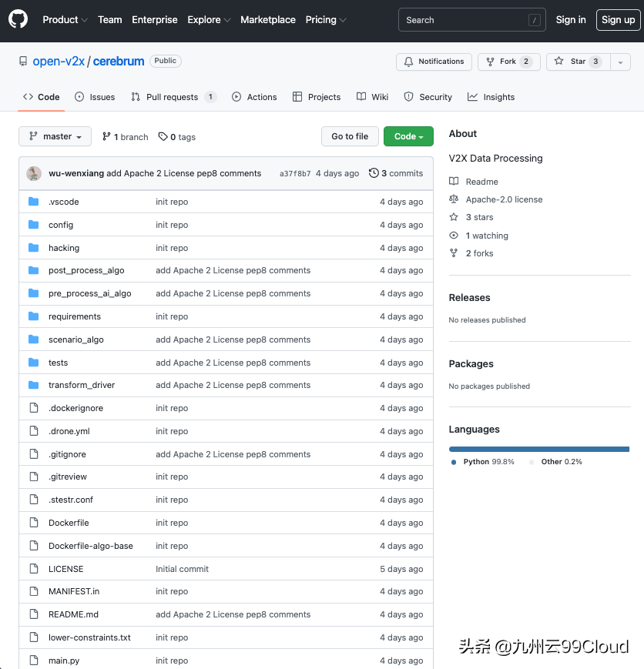Click the Go to file button

click(x=350, y=136)
